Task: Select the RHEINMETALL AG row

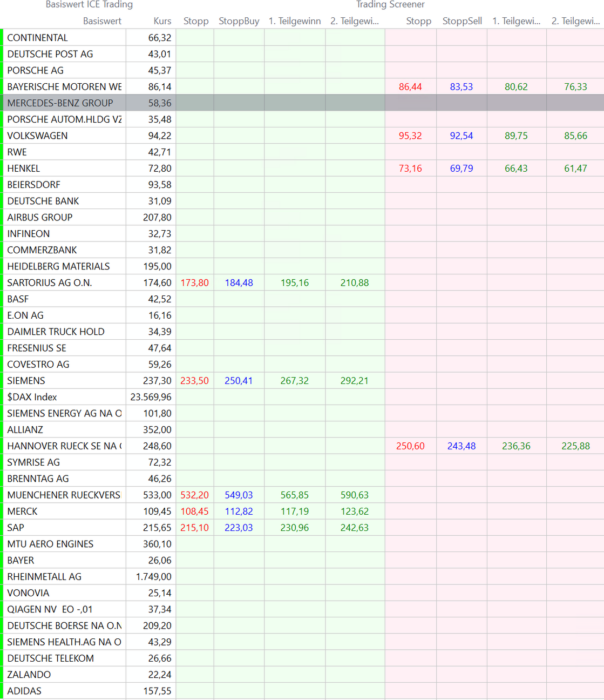Action: [44, 577]
